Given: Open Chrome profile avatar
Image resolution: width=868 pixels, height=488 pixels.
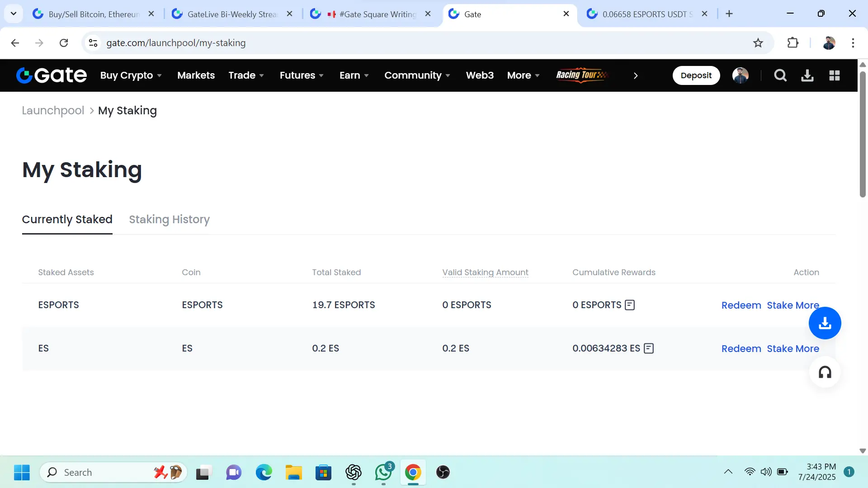Looking at the screenshot, I should coord(829,43).
